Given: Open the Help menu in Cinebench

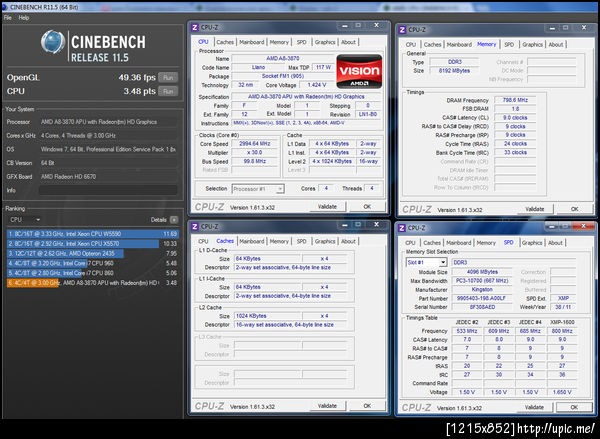Looking at the screenshot, I should pyautogui.click(x=24, y=18).
